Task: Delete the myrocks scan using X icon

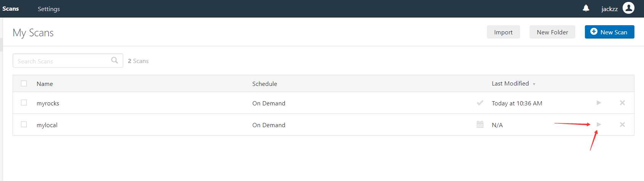Action: [x=622, y=103]
